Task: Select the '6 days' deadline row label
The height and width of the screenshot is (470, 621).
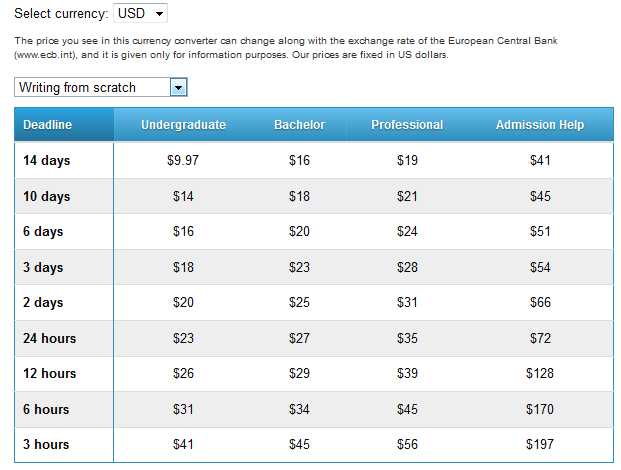Action: (43, 231)
